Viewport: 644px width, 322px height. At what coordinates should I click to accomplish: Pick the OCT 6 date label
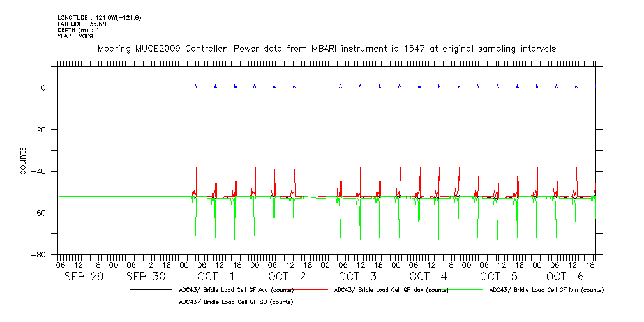564,277
